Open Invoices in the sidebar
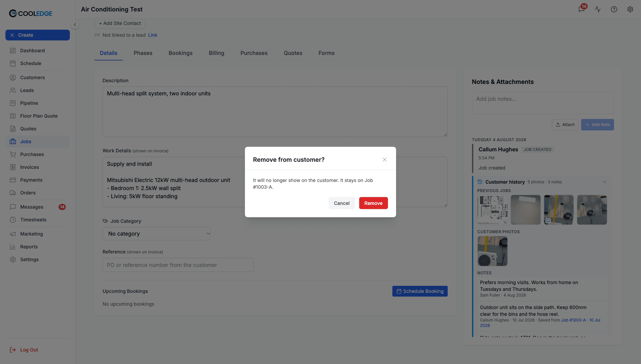Screen dimensions: 641x364 [x=37, y=167]
